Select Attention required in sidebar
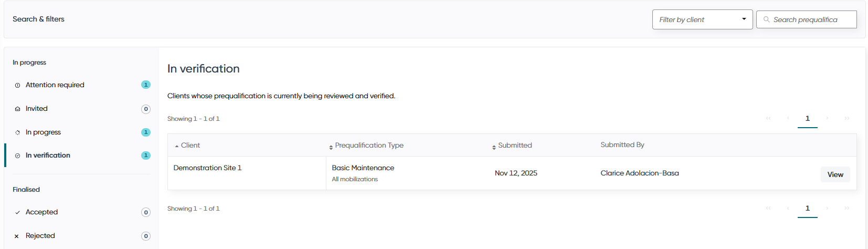Viewport: 868px width, 249px height. [82, 85]
